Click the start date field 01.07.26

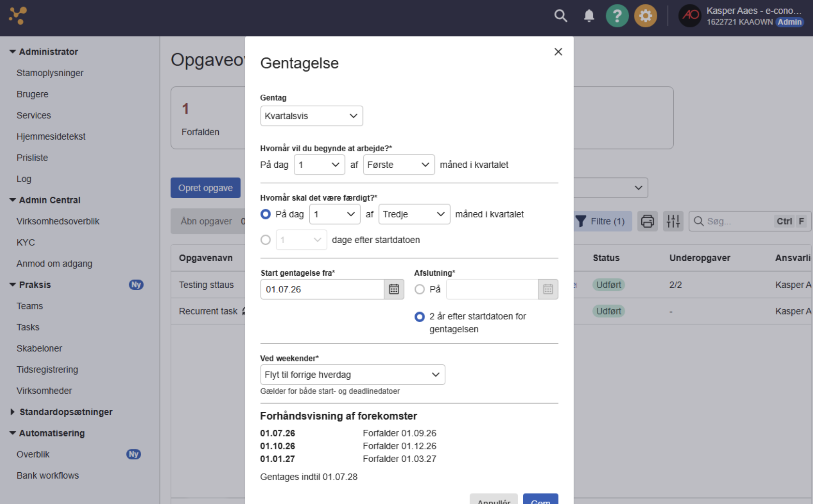point(322,289)
